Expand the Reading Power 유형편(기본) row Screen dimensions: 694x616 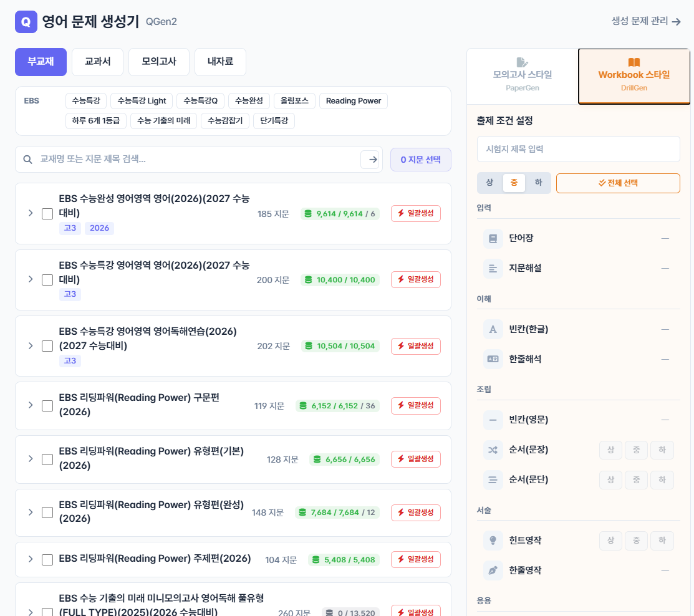click(30, 458)
